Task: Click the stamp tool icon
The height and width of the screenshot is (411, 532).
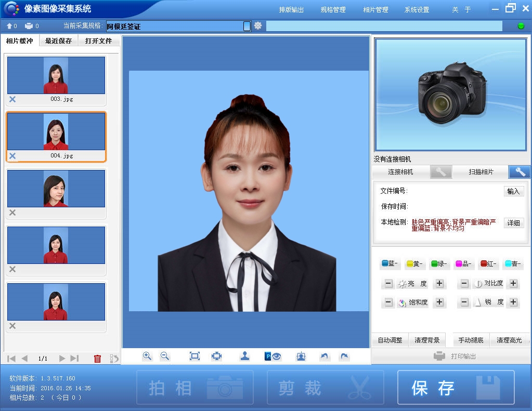Action: 244,356
